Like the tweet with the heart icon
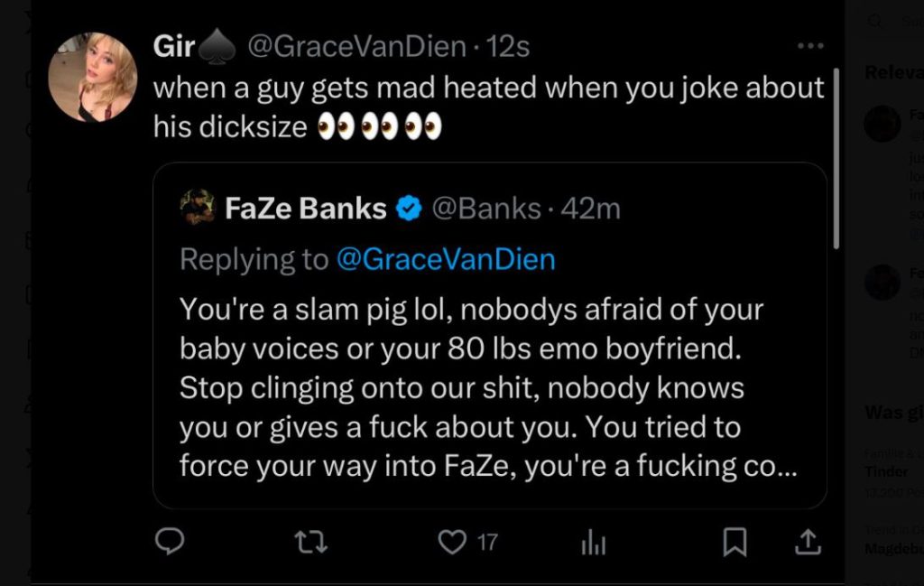The height and width of the screenshot is (586, 924). coord(450,542)
